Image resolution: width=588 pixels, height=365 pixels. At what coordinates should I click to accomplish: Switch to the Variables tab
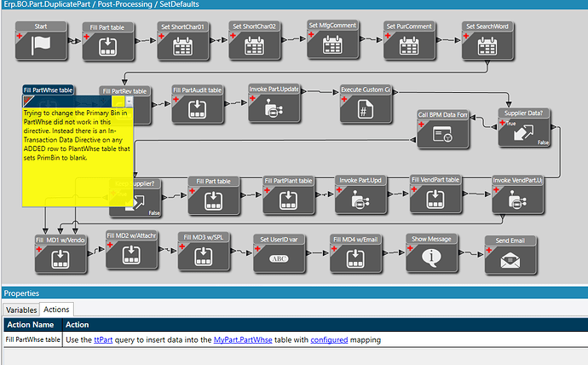click(21, 310)
